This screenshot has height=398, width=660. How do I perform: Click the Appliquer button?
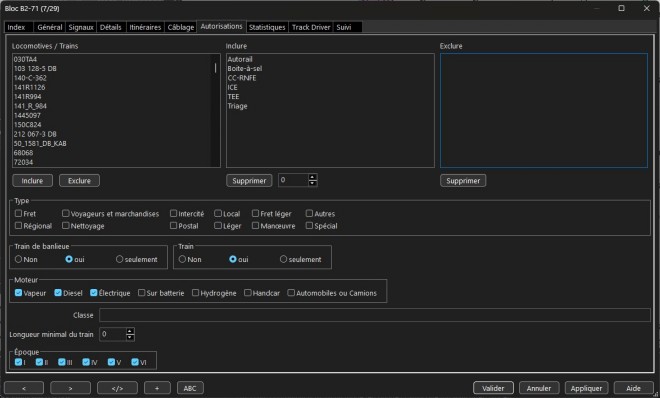click(586, 388)
